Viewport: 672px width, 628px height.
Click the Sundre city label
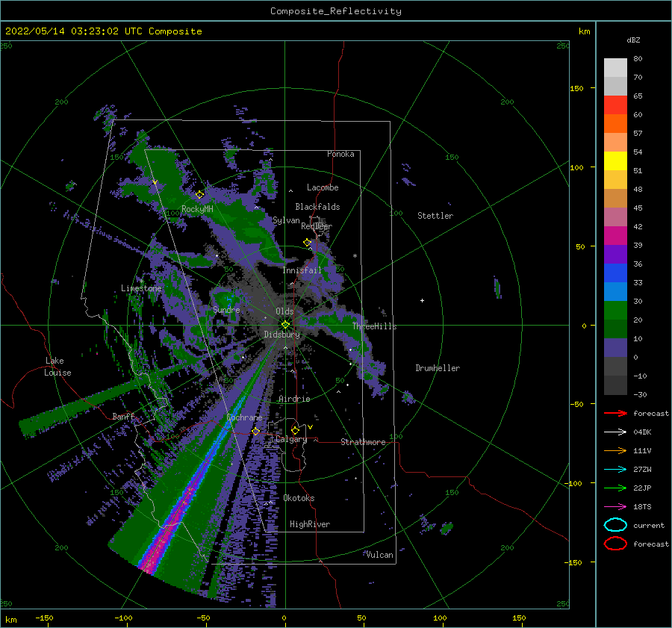(x=226, y=309)
